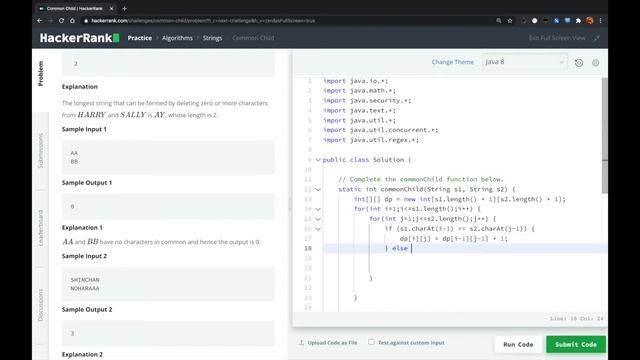Screen dimensions: 640x360
Task: Click Upload Code as File
Action: click(x=328, y=343)
